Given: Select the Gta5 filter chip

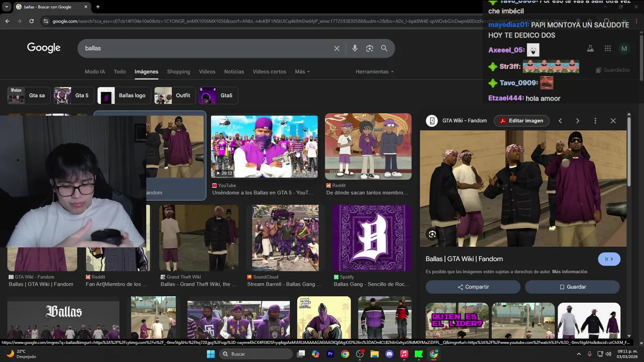Looking at the screenshot, I should pyautogui.click(x=218, y=96).
